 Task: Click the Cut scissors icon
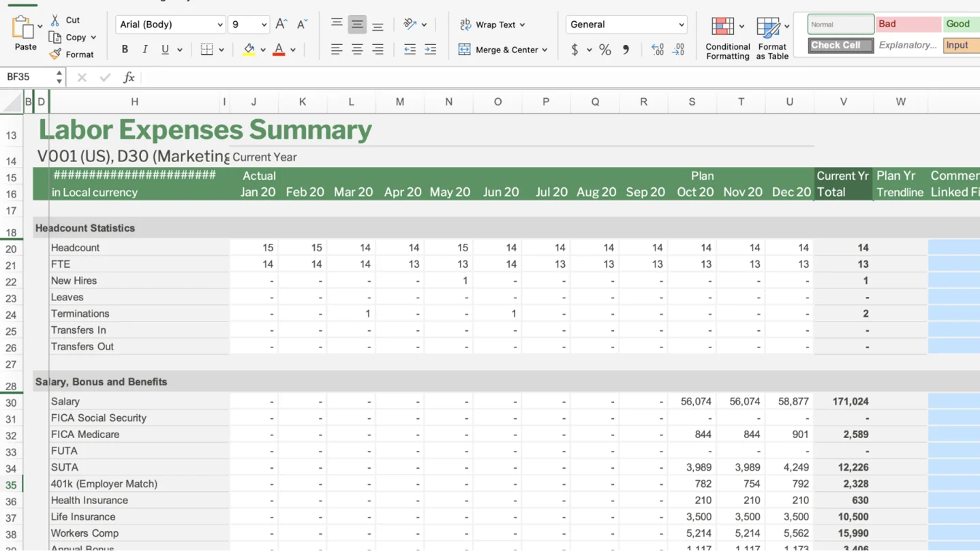55,20
